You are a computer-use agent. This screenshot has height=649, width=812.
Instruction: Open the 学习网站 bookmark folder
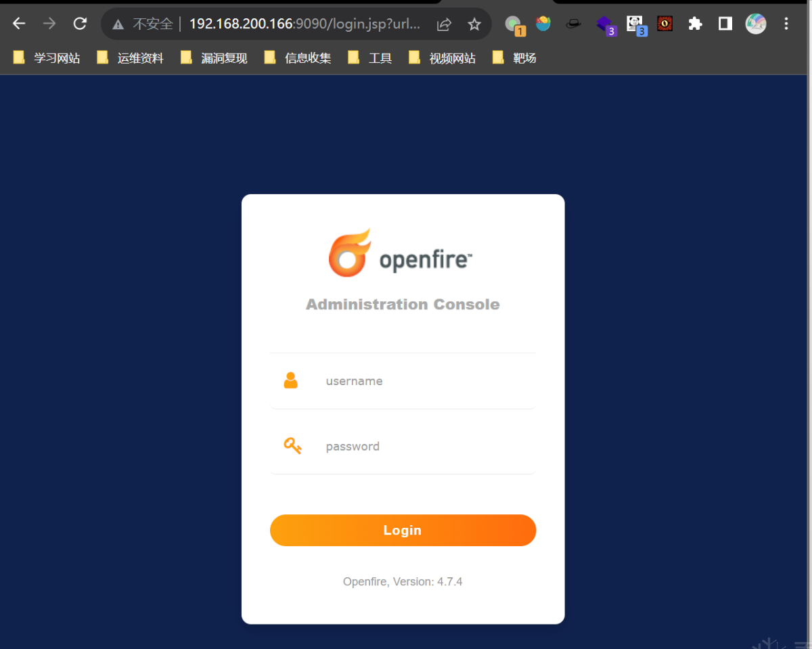[47, 58]
